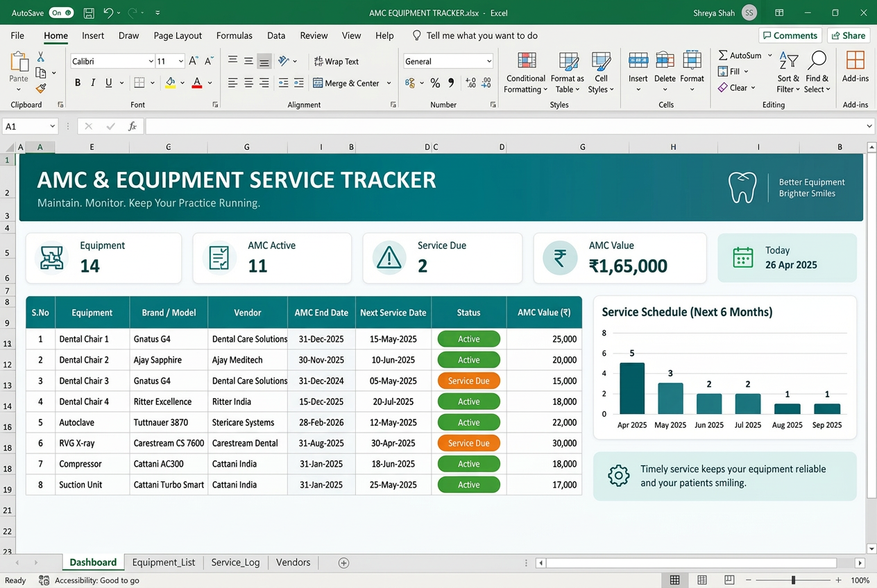Expand the AutoSum dropdown arrow
The width and height of the screenshot is (877, 588).
coord(769,55)
